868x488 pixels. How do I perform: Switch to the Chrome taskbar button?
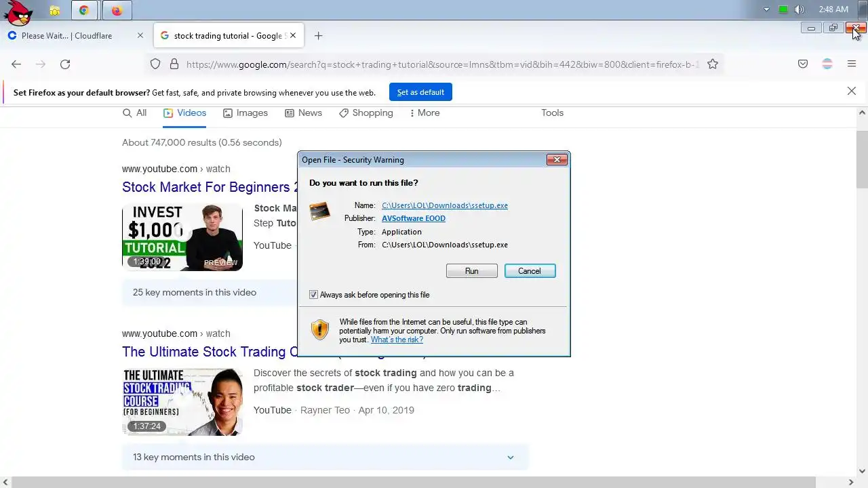click(84, 10)
